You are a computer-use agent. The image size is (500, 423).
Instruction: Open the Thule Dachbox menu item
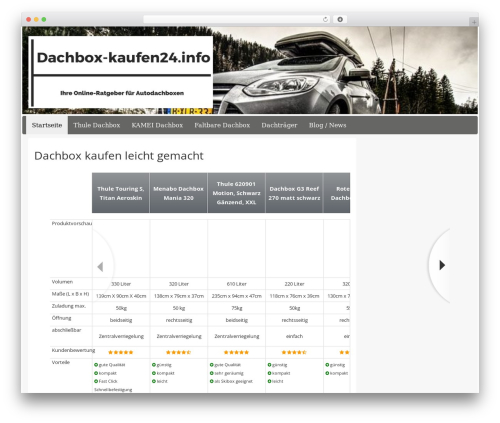97,125
